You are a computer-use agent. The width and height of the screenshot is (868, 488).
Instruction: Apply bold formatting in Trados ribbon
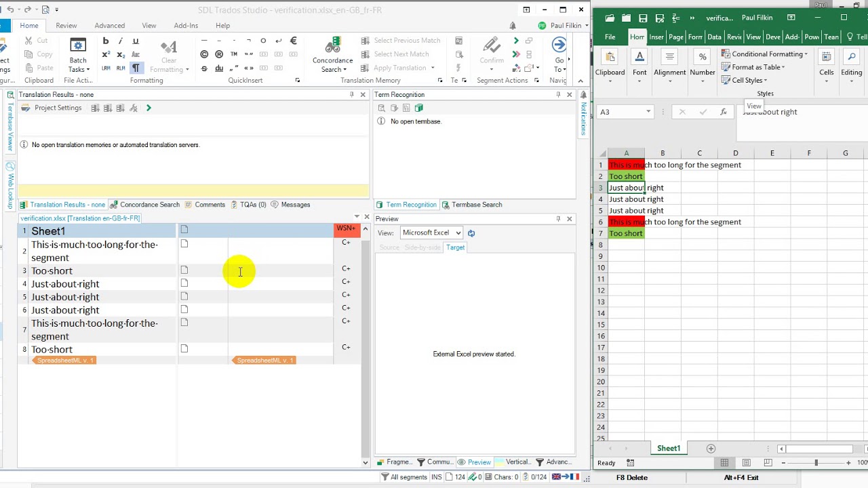point(106,41)
